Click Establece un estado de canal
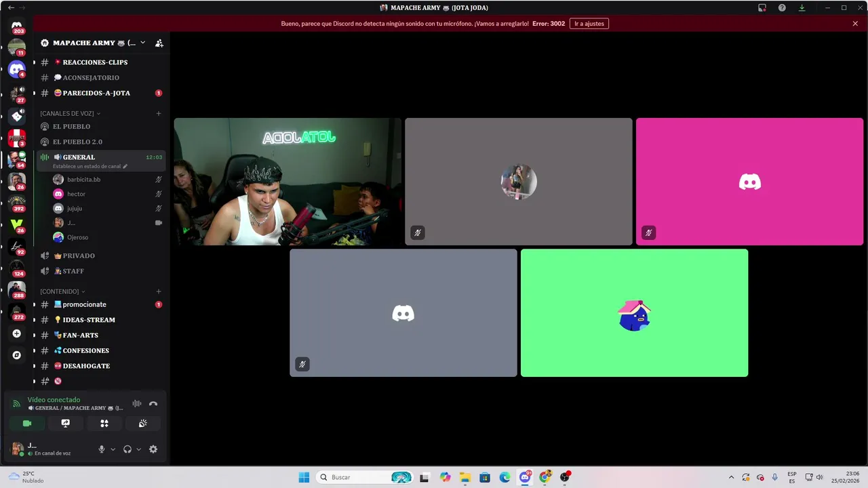 (90, 166)
